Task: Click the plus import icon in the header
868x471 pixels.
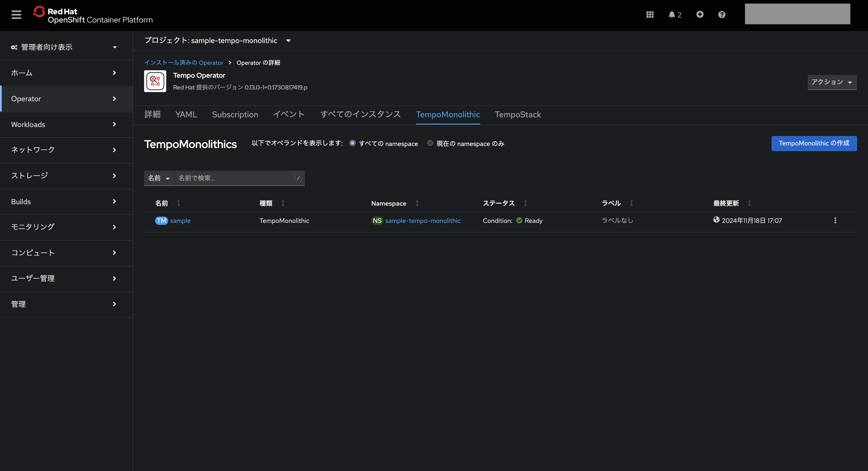Action: (700, 14)
